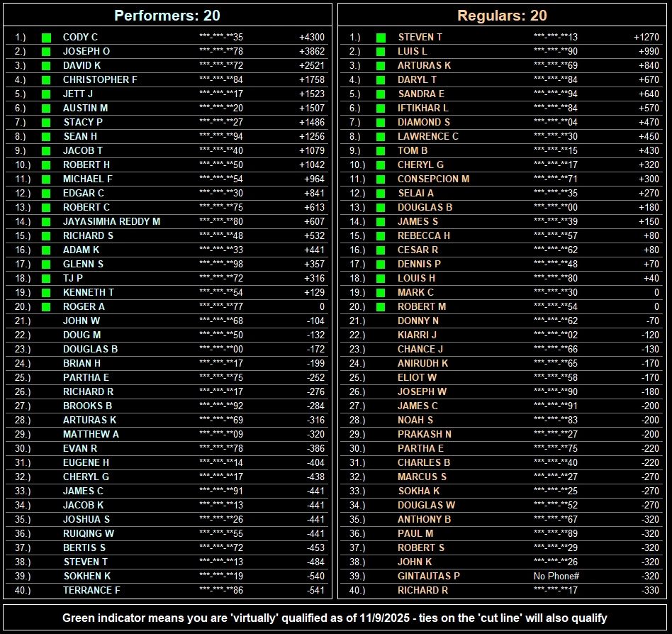Click the green indicator qualification notice text

point(335,618)
